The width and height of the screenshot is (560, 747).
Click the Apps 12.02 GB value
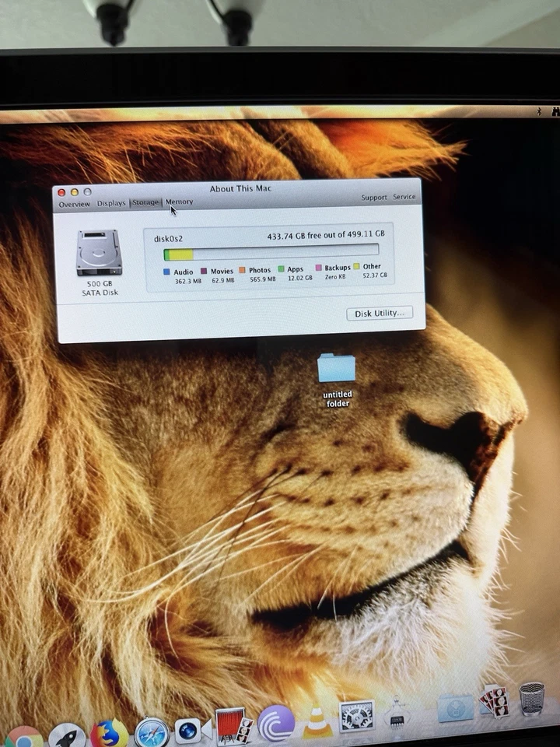click(x=300, y=278)
